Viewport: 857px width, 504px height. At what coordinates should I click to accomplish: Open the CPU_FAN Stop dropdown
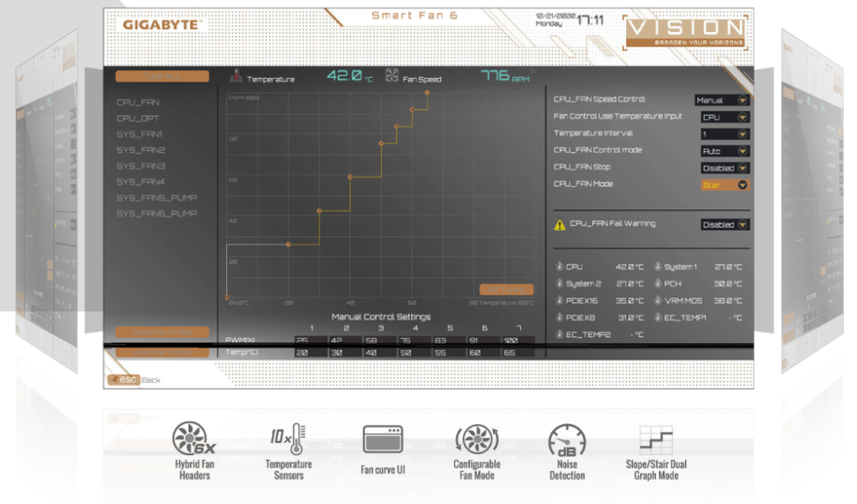725,168
